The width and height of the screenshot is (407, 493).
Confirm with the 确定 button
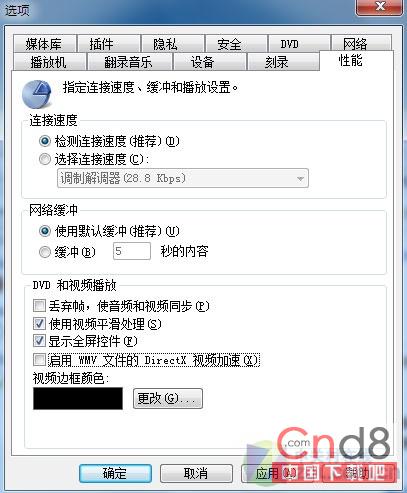coord(115,473)
